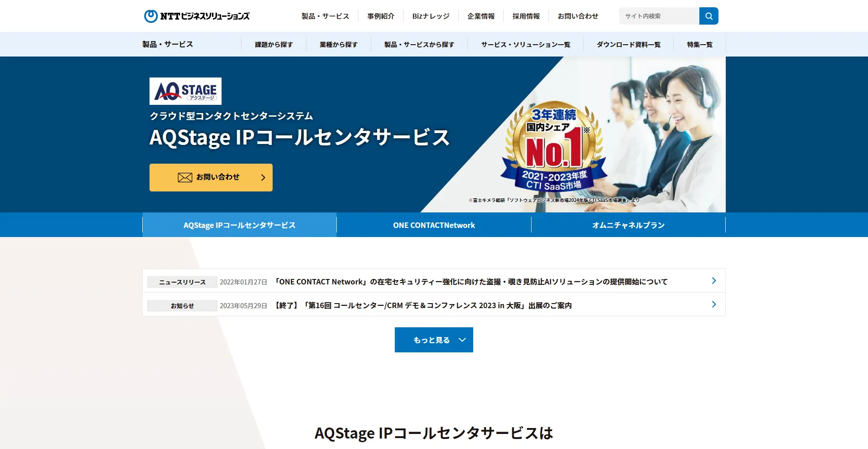Click the hero title AQStage IPコールセンタサービス
This screenshot has width=868, height=449.
point(300,138)
